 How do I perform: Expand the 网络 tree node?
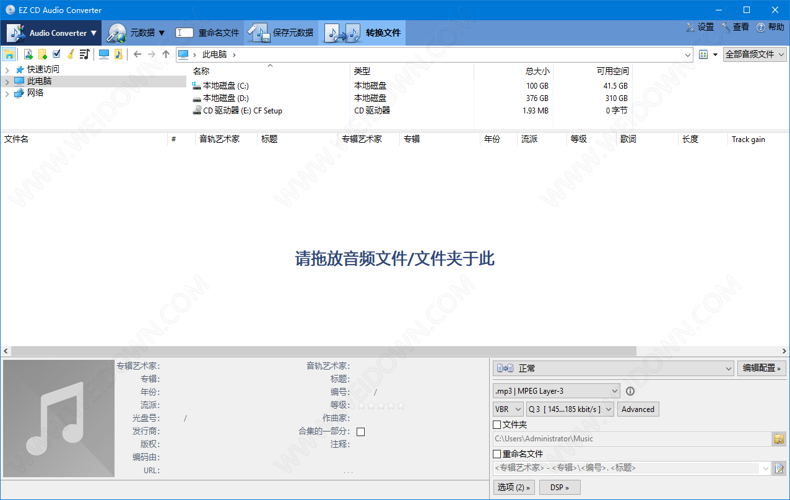tap(7, 93)
